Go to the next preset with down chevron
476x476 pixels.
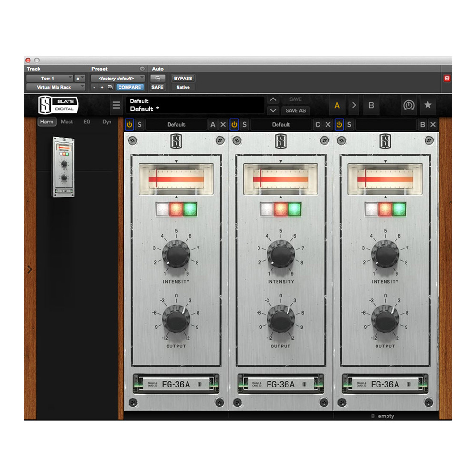click(273, 110)
